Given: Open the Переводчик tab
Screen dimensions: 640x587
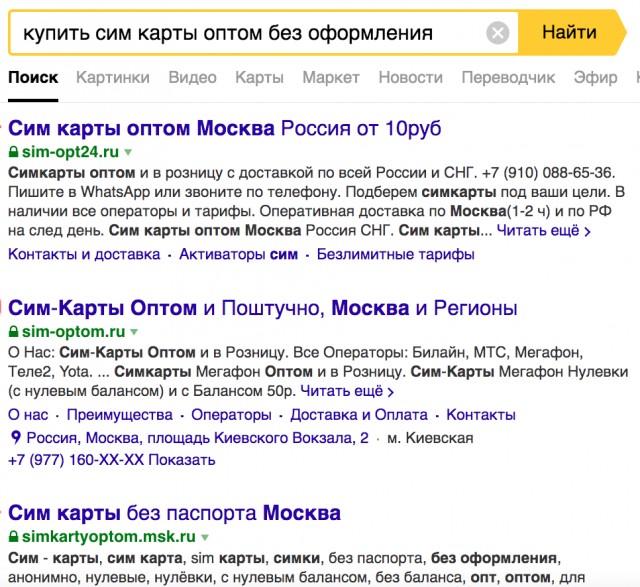Looking at the screenshot, I should pos(508,77).
